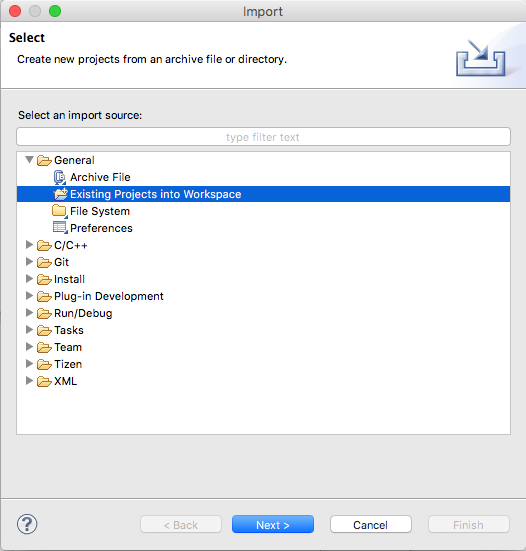
Task: Click the Tizen folder icon
Action: 44,364
